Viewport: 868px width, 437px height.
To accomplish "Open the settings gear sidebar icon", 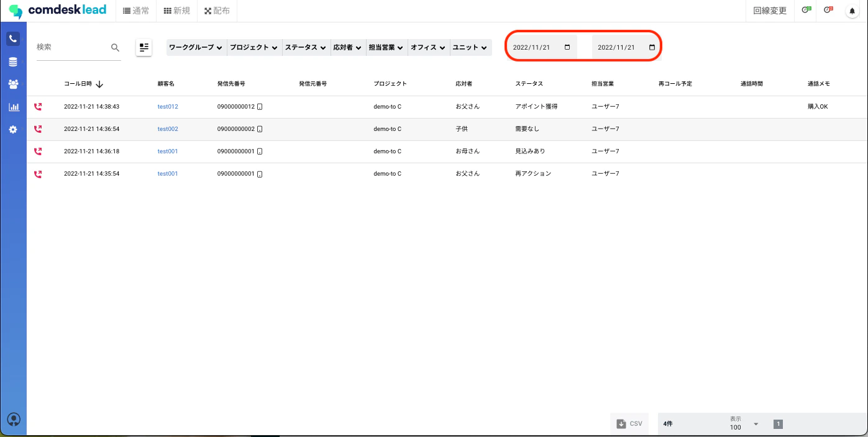I will click(13, 130).
